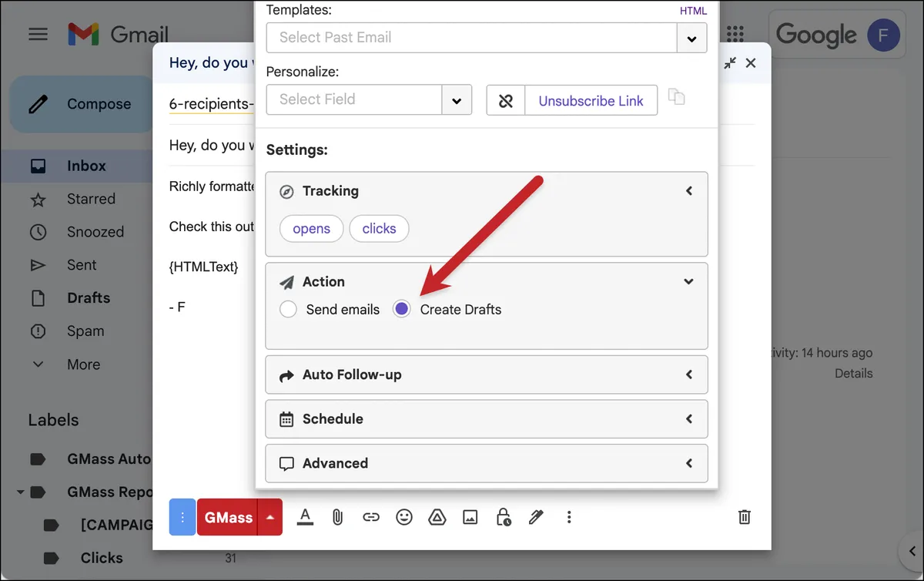Open the Spam folder
Viewport: 924px width, 581px height.
coord(85,331)
